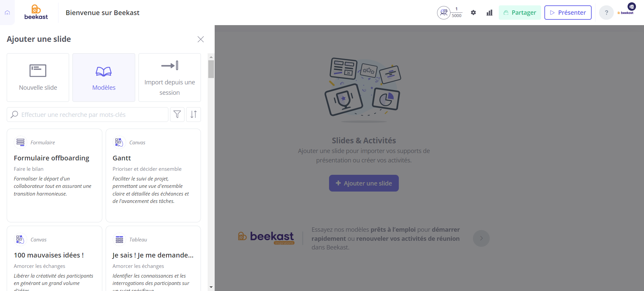The image size is (644, 291).
Task: Click the Bienvenue sur Beekast title
Action: tap(103, 13)
